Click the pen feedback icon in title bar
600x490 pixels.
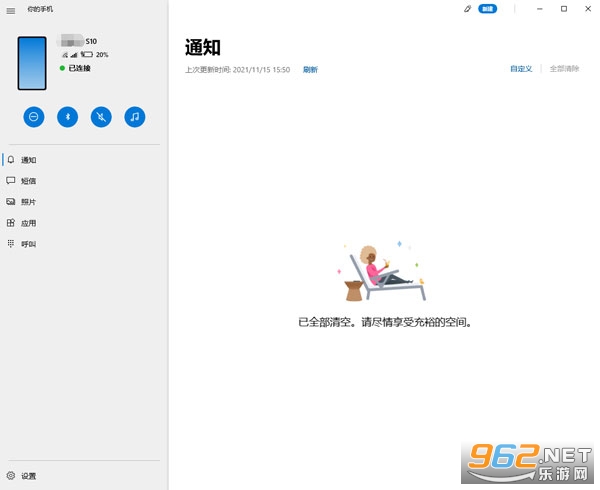[x=467, y=9]
